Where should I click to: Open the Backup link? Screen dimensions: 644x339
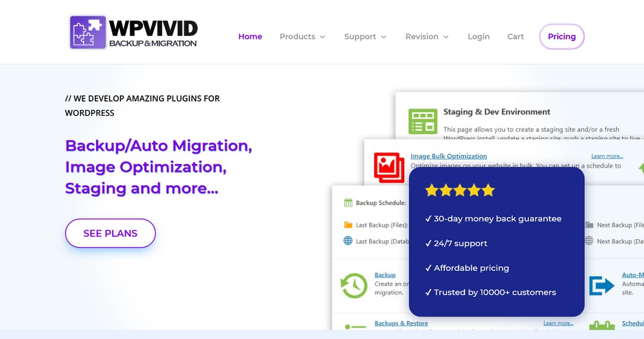(385, 275)
